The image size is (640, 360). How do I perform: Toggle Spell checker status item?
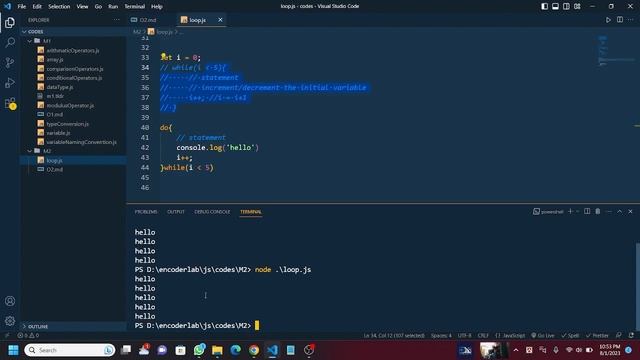point(570,336)
